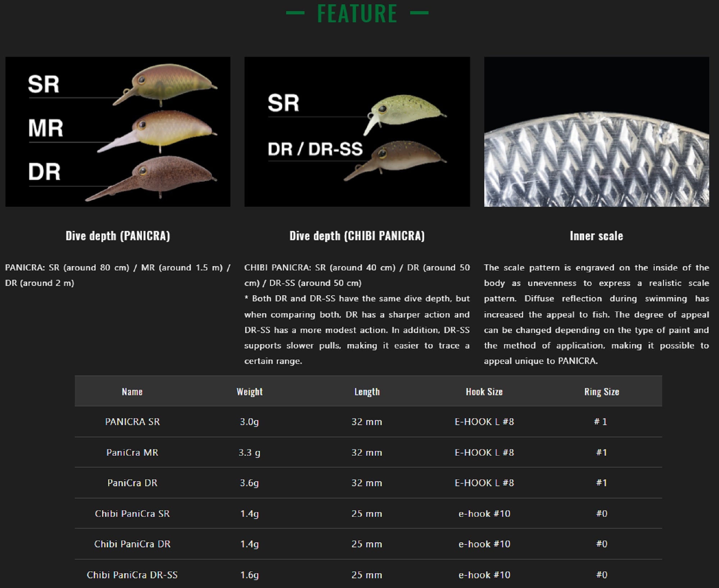Click the SR label in PANICRA image

coord(43,85)
